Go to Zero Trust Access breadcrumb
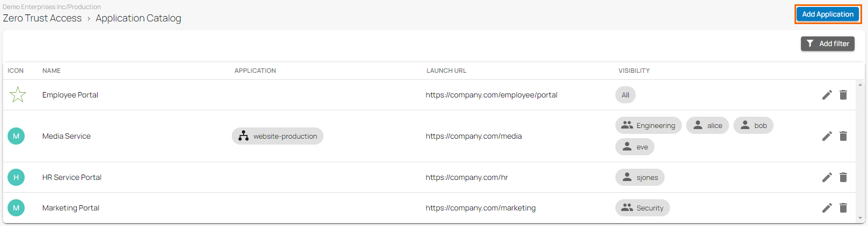 tap(42, 18)
